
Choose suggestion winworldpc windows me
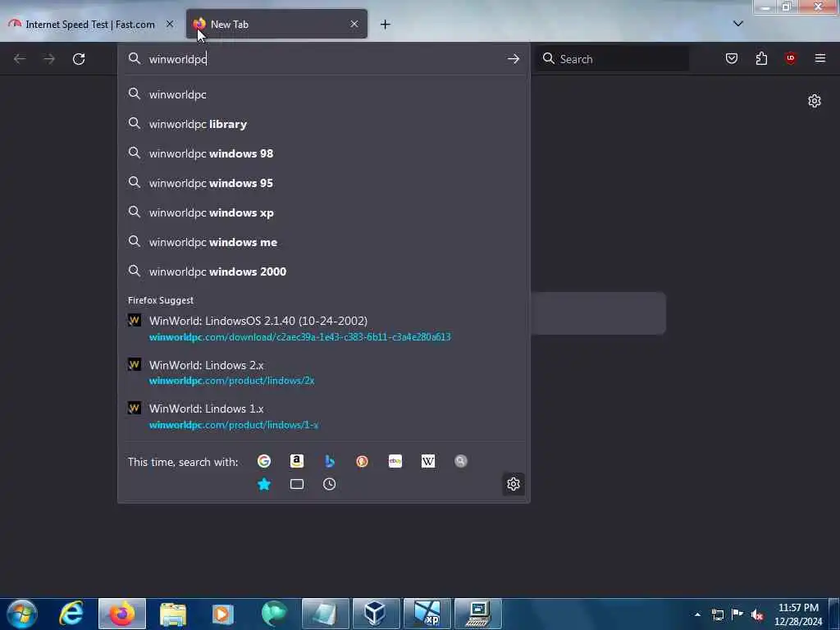click(x=324, y=242)
